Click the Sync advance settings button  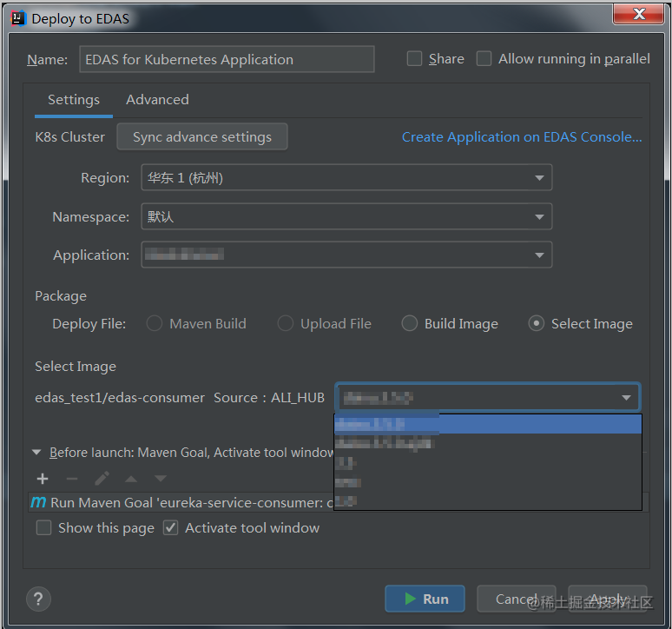[x=201, y=136]
